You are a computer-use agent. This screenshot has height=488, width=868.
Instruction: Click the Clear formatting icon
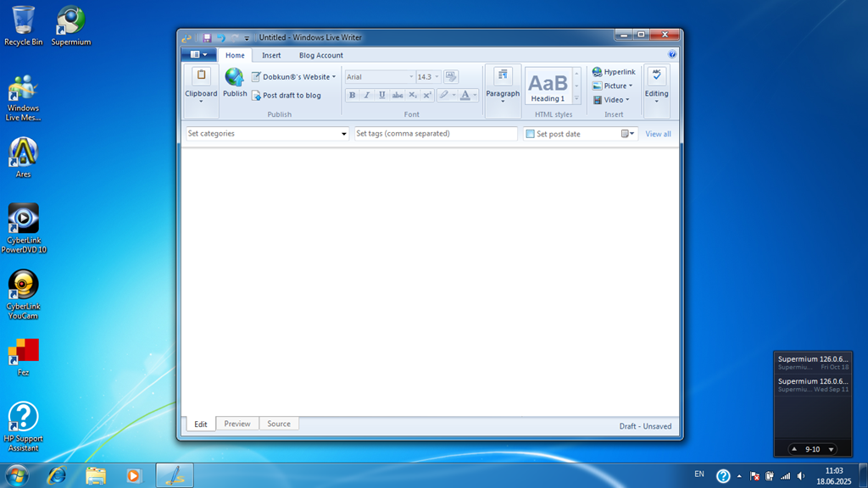point(451,77)
